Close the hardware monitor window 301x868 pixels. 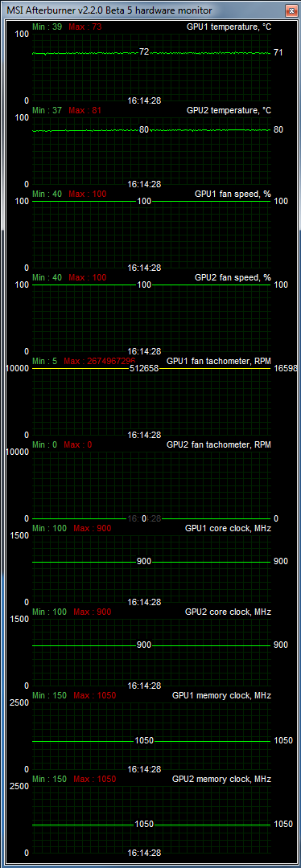(x=291, y=10)
